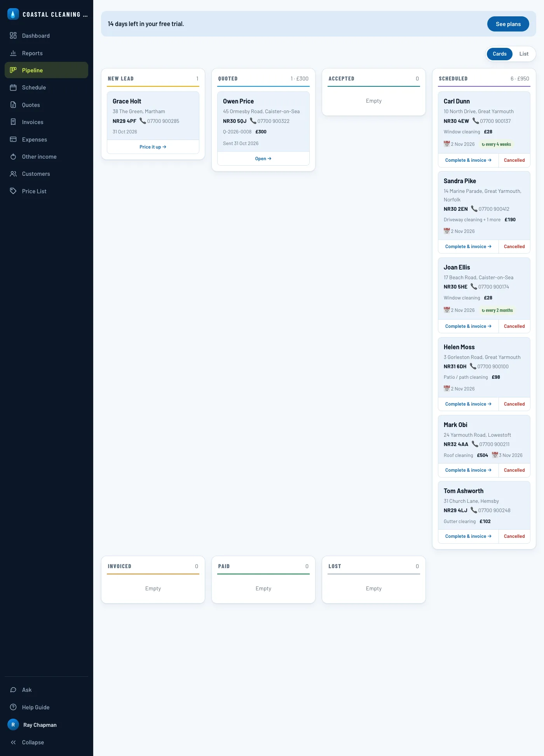Click the Coastal Cleaning water drop logo

(x=13, y=14)
